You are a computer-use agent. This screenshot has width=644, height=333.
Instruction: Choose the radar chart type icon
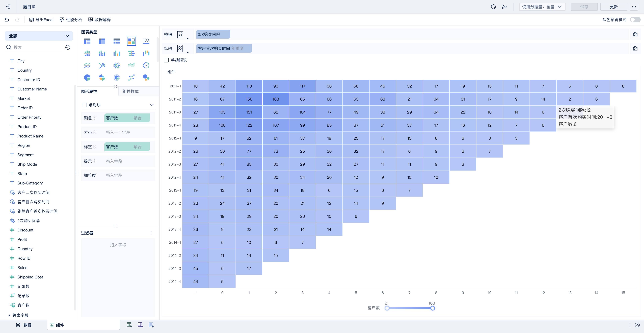pos(117,66)
